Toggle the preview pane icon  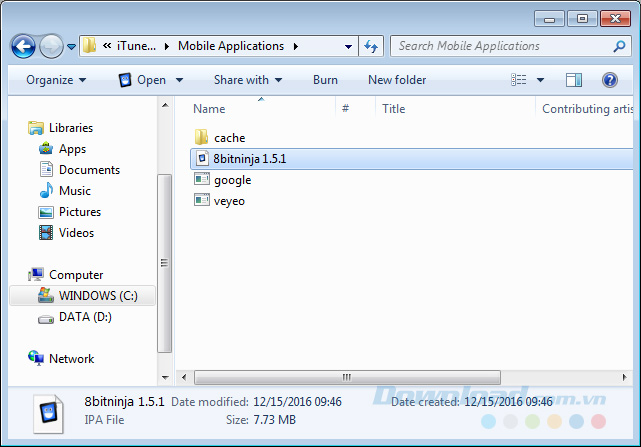click(574, 80)
